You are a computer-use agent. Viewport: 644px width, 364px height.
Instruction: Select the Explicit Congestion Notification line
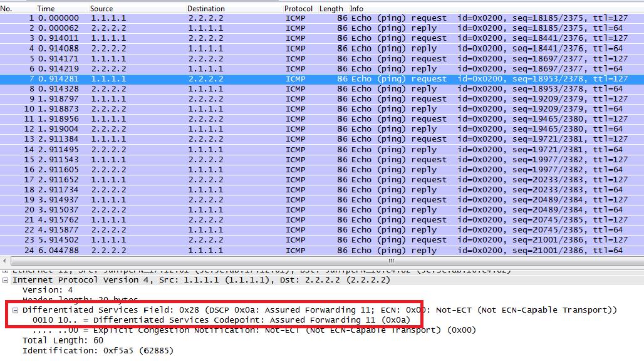pos(157,330)
